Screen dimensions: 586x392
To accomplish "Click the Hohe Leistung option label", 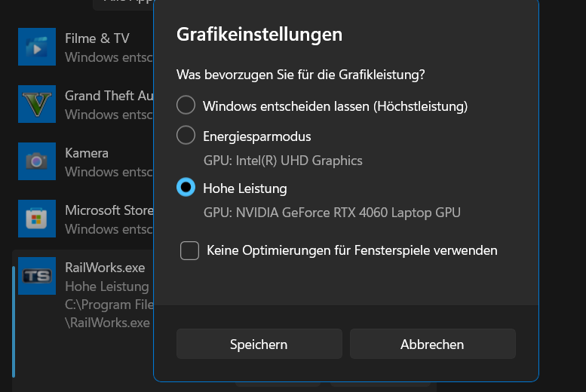I will tap(245, 188).
